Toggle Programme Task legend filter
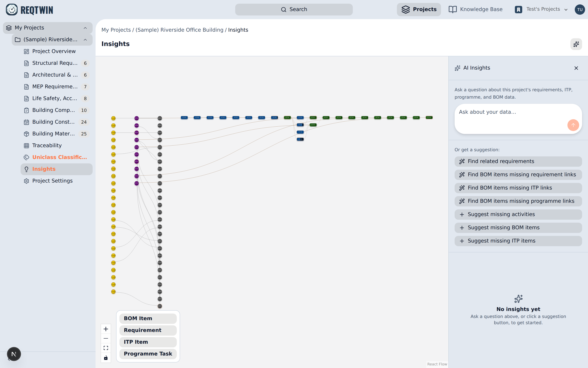The height and width of the screenshot is (368, 588). click(148, 354)
